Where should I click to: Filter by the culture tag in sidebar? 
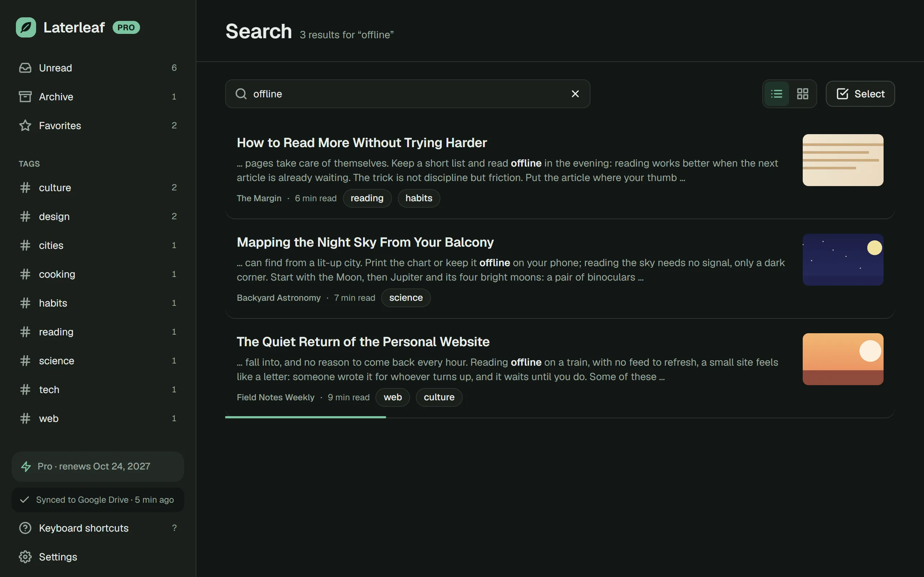click(98, 188)
